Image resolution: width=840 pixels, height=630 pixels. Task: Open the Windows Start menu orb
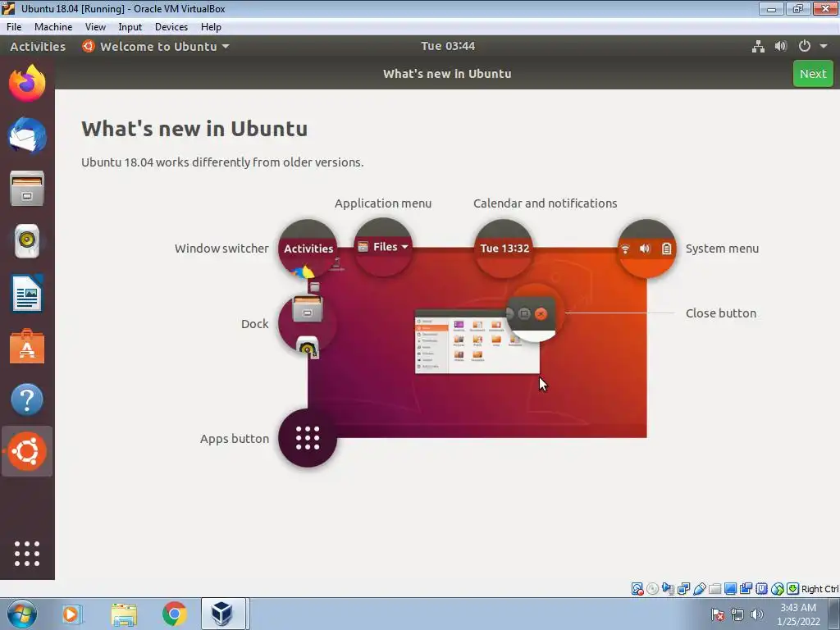pos(22,614)
